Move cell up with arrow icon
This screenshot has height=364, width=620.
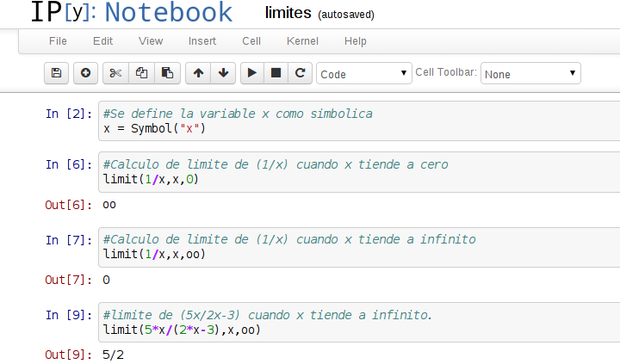click(198, 74)
